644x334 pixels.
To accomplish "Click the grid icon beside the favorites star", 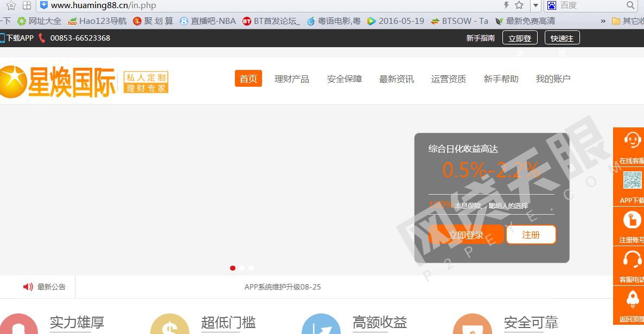I will (27, 5).
